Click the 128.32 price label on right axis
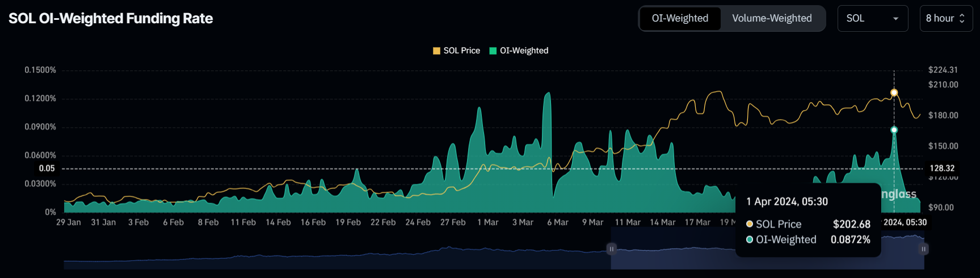The image size is (980, 278). point(941,169)
